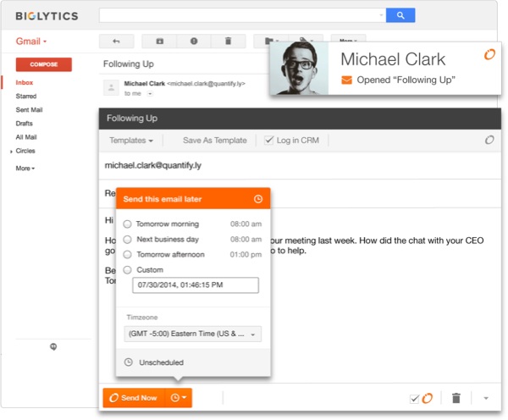508x420 pixels.
Task: Click the clock icon in Send later header
Action: 258,199
